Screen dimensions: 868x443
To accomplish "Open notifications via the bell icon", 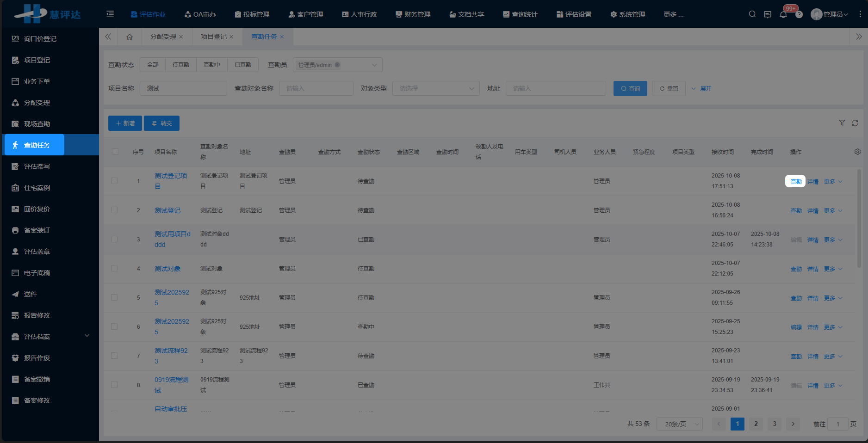I will pyautogui.click(x=783, y=14).
